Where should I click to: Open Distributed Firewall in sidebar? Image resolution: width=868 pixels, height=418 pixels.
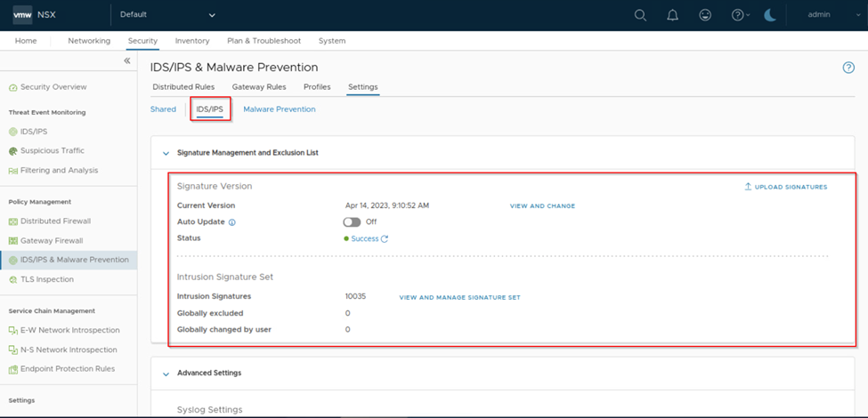[x=55, y=221]
